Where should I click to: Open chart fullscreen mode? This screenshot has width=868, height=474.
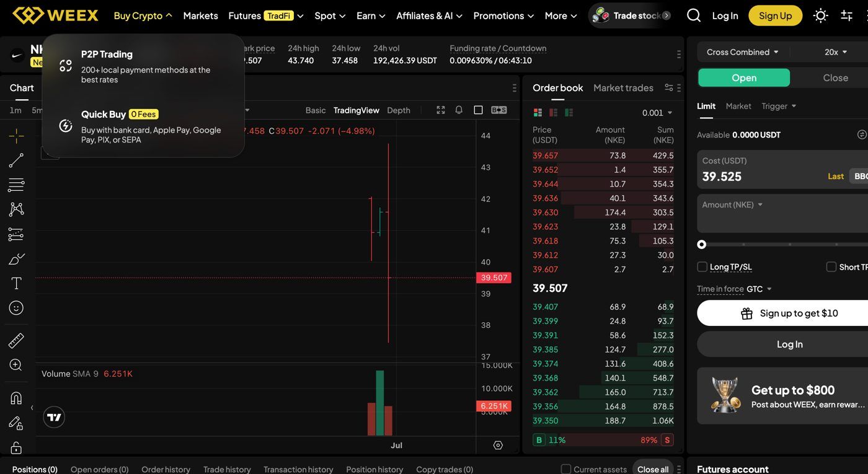(441, 110)
